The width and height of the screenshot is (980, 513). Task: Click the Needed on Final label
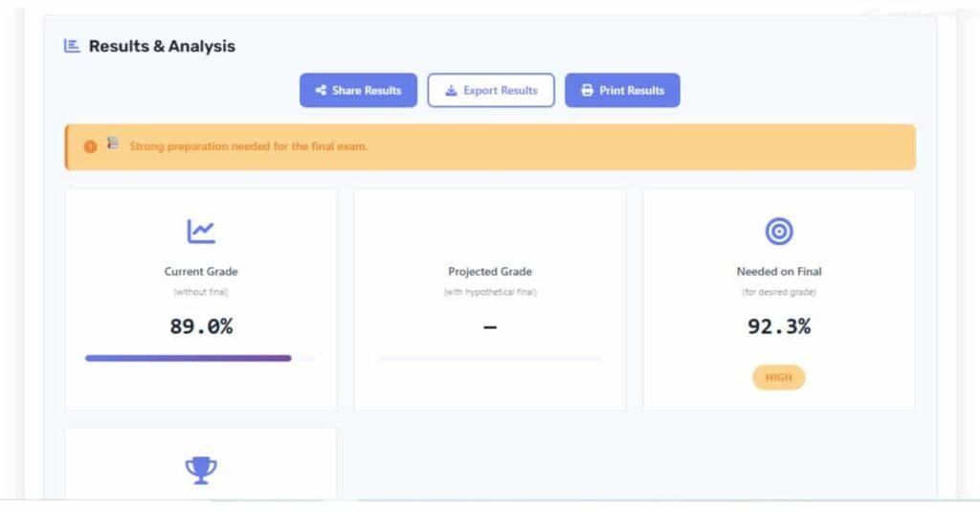tap(779, 272)
